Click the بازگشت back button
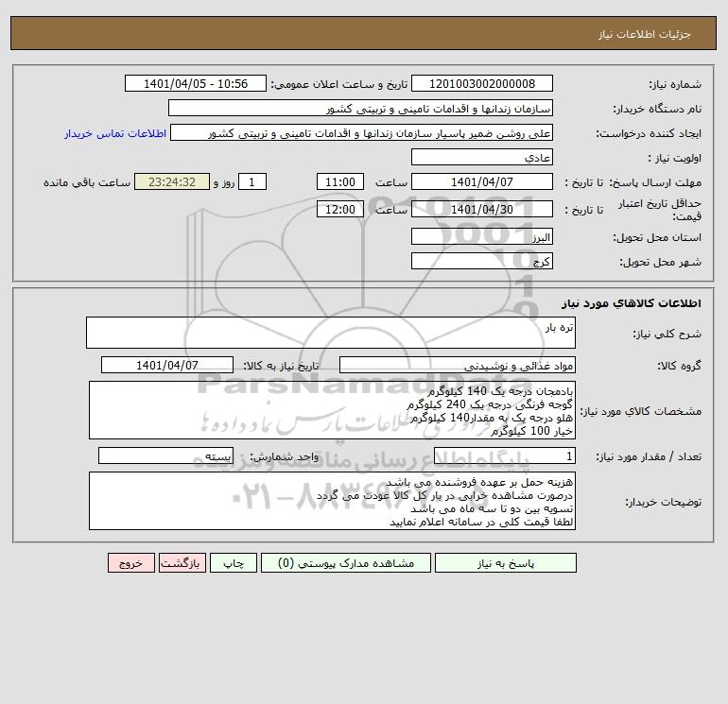 click(182, 563)
